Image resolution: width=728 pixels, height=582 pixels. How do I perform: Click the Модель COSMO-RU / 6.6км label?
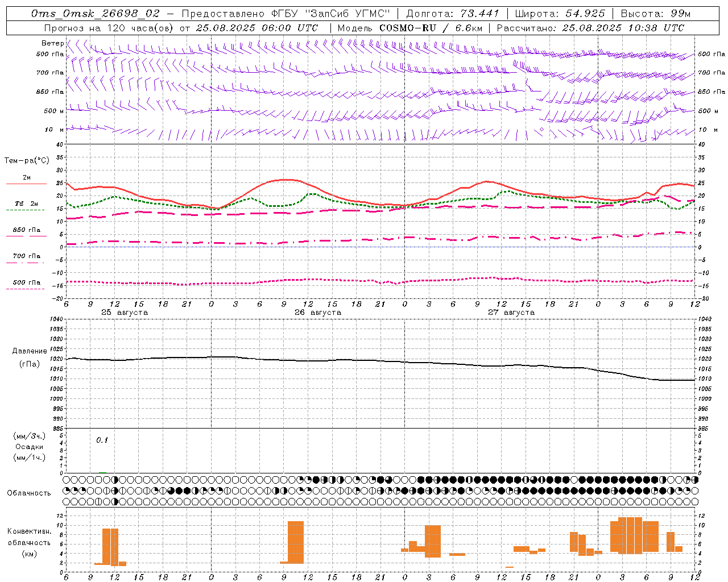coord(410,28)
